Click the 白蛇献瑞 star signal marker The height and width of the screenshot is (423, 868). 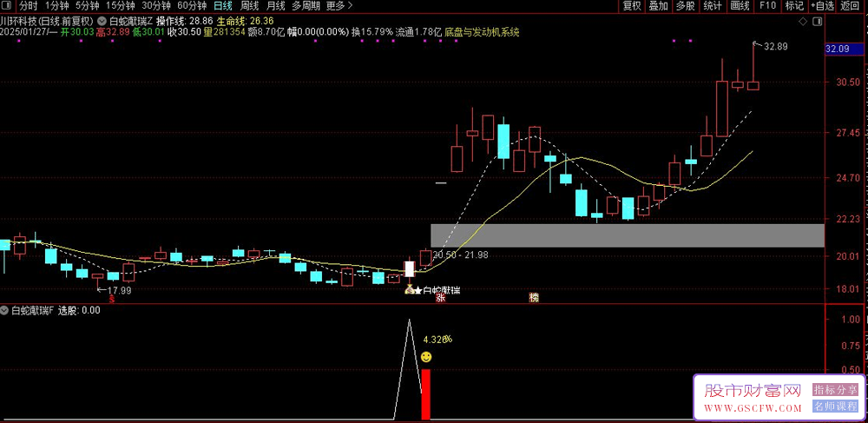[x=437, y=290]
